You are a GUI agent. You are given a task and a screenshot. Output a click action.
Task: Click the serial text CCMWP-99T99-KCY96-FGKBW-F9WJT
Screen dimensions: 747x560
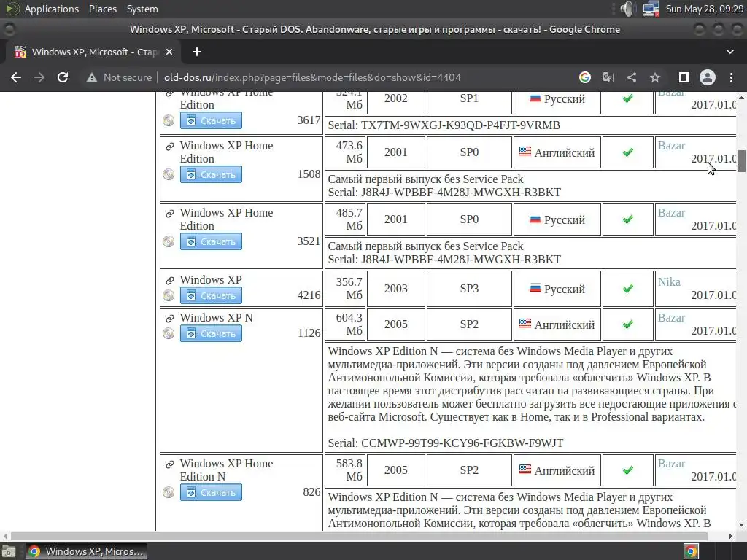click(x=462, y=443)
